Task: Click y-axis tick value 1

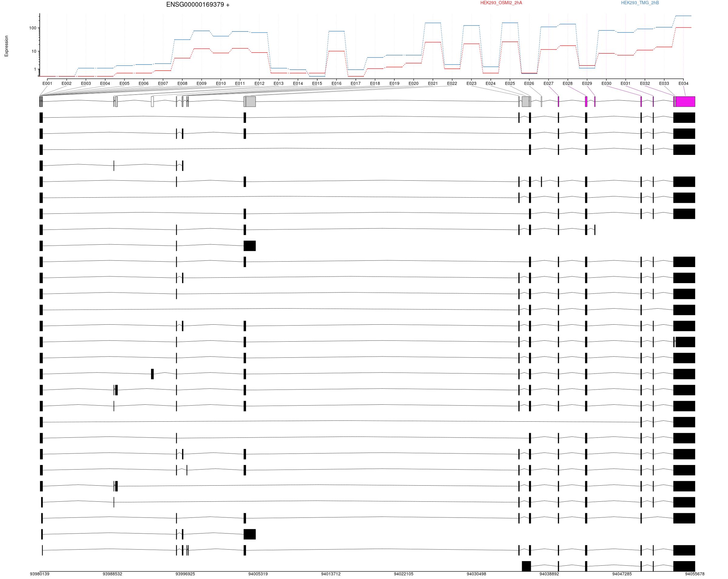Action: 35,69
